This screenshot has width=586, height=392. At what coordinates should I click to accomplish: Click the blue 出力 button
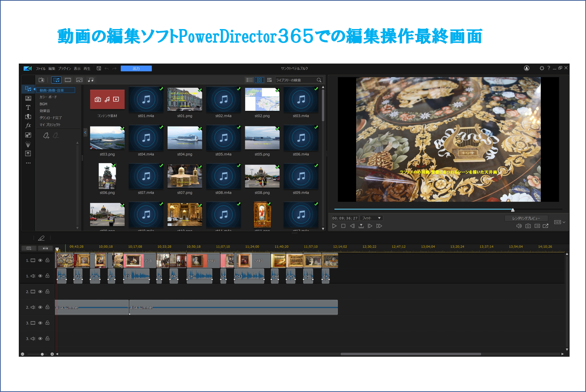tap(136, 68)
